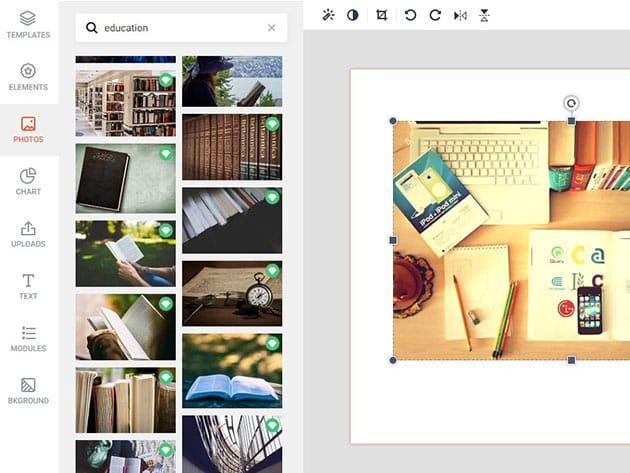The height and width of the screenshot is (473, 630).
Task: Flip the image horizontally
Action: (460, 15)
